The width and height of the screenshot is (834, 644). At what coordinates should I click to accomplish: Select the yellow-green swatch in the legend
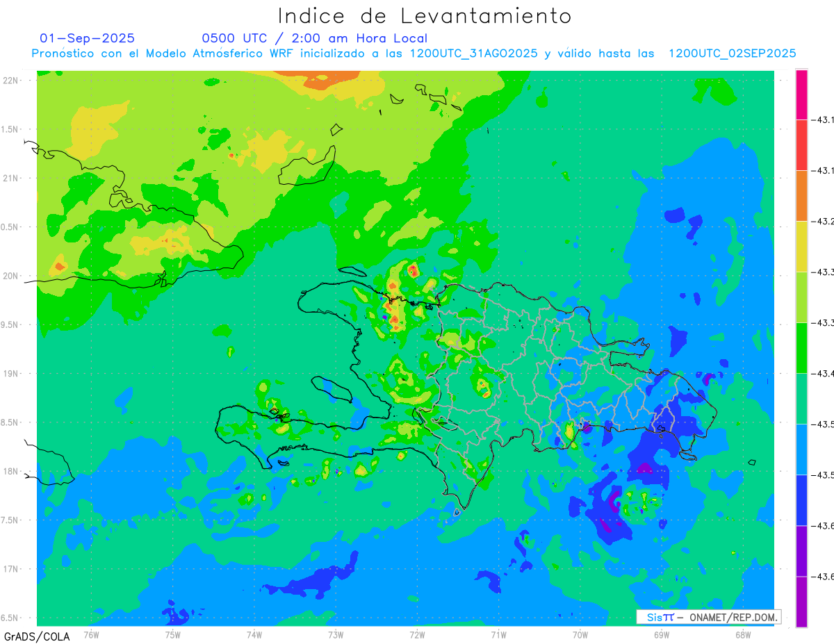pyautogui.click(x=801, y=297)
